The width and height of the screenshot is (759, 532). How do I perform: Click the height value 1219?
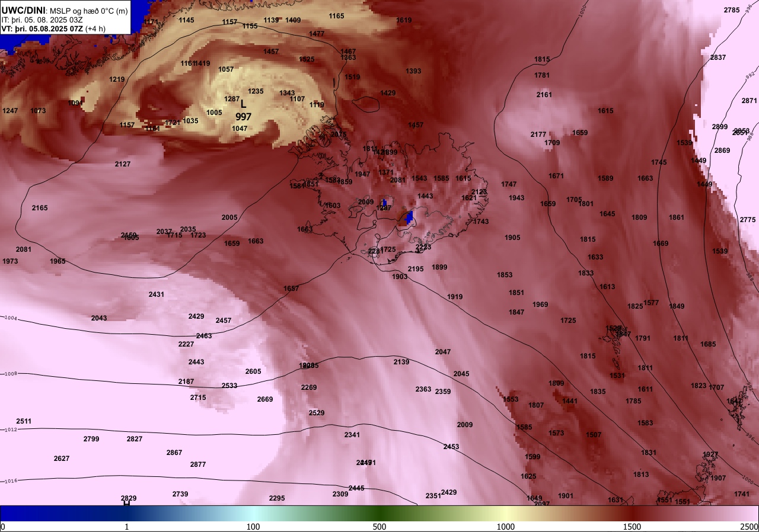click(x=117, y=79)
